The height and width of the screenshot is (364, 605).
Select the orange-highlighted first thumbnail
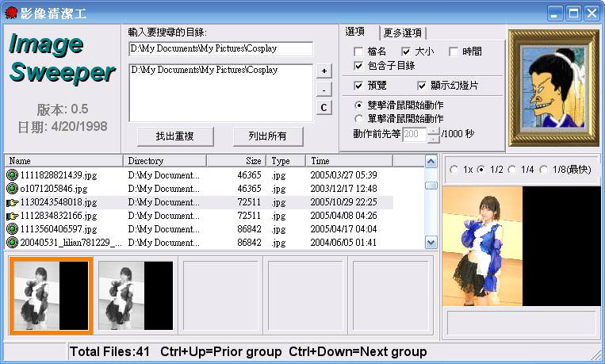pyautogui.click(x=52, y=296)
